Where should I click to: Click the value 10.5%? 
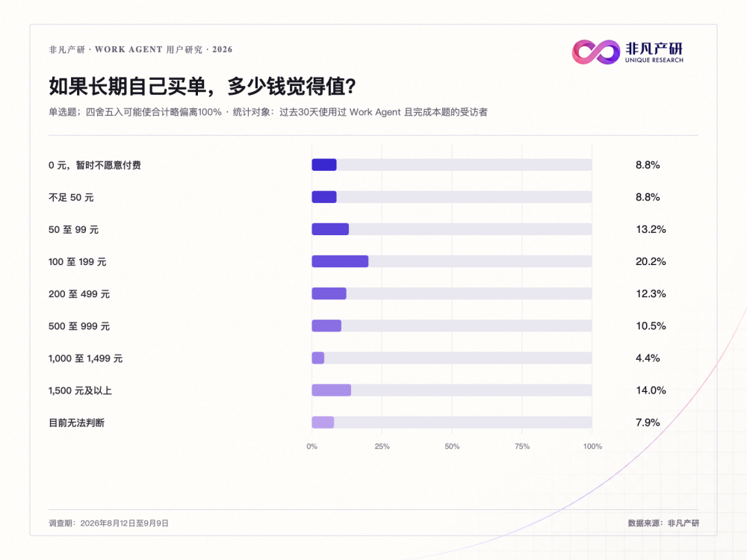[x=651, y=326]
